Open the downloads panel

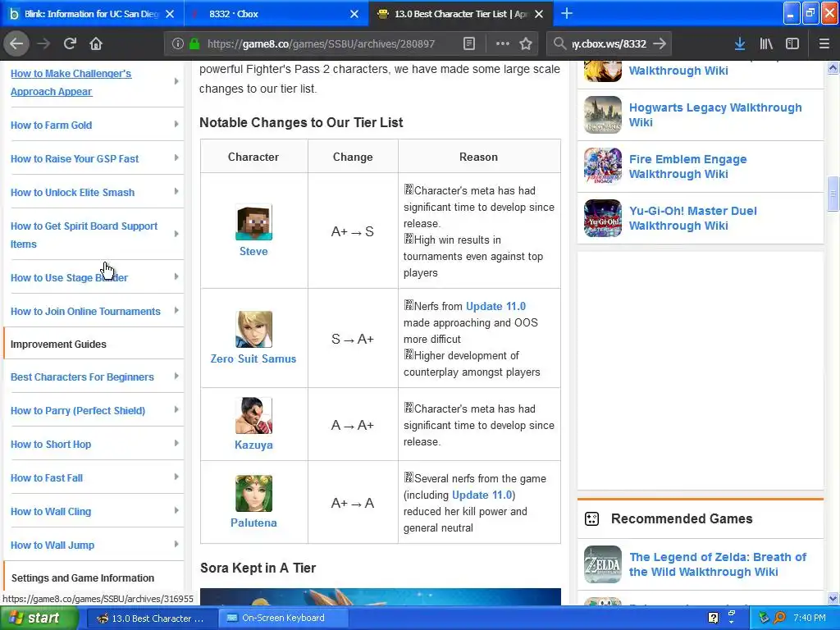pyautogui.click(x=740, y=43)
